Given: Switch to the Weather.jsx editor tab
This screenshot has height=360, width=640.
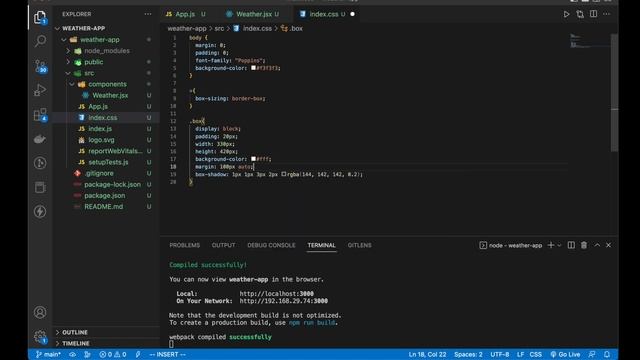Looking at the screenshot, I should tap(253, 14).
